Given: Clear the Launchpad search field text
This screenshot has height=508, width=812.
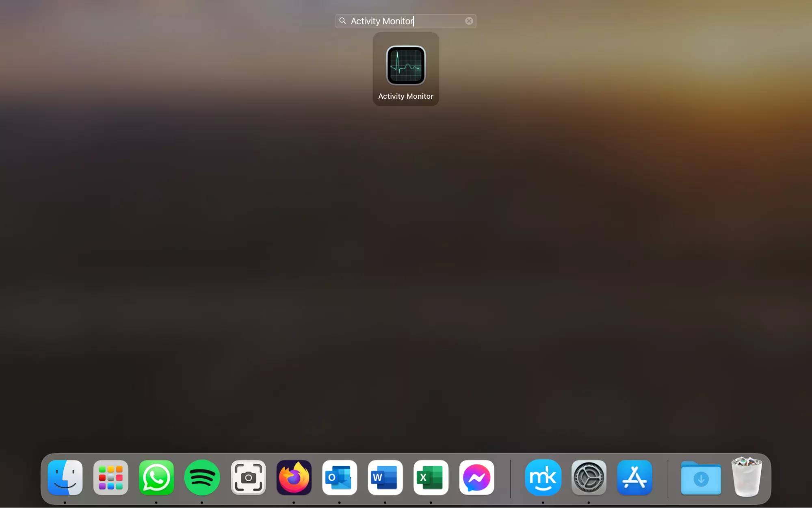Looking at the screenshot, I should [x=469, y=21].
